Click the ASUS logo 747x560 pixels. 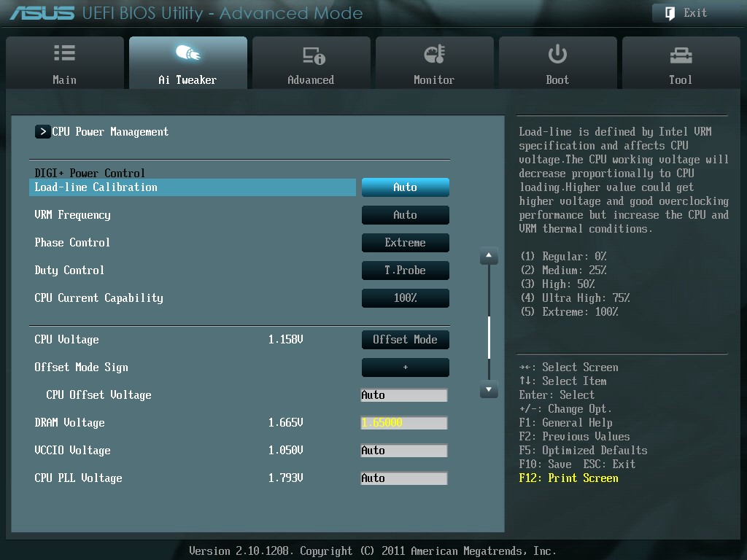42,13
